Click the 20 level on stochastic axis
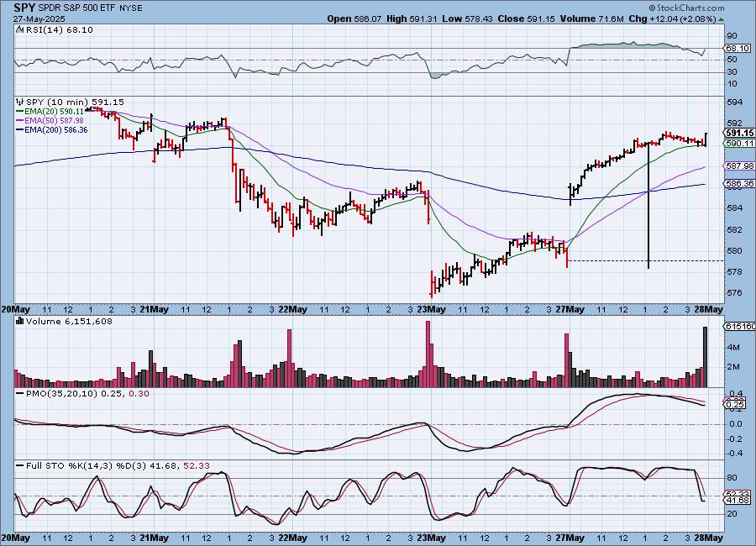The width and height of the screenshot is (756, 546). pyautogui.click(x=732, y=514)
